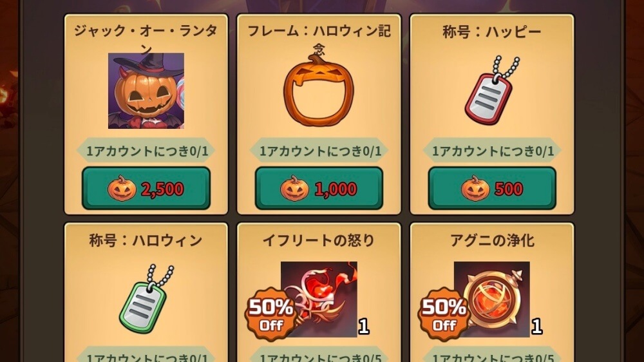Click the 50% Off badge on アグニの浄化
This screenshot has width=644, height=362.
pos(444,314)
